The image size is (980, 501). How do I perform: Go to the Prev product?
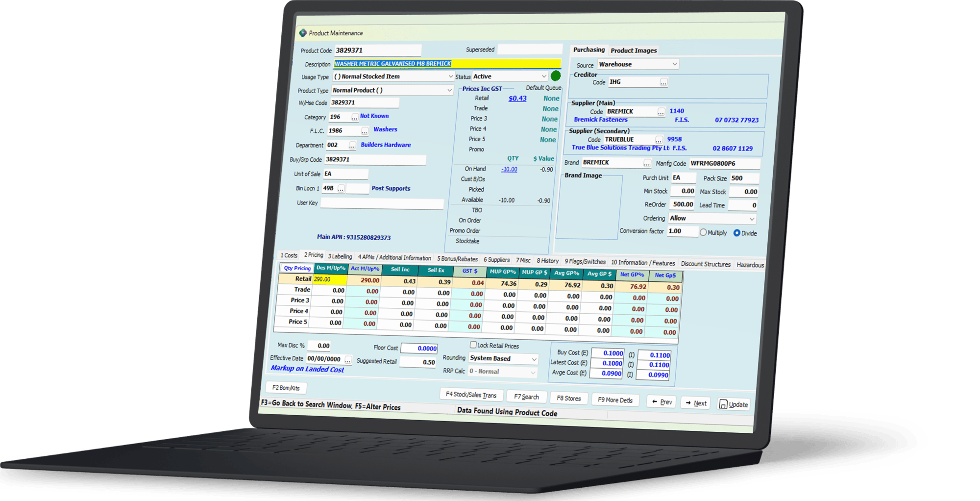[x=661, y=401]
